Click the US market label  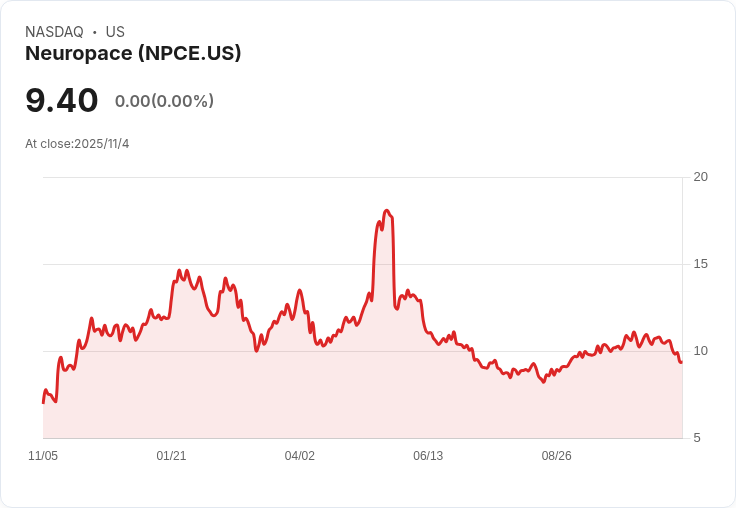[x=115, y=32]
